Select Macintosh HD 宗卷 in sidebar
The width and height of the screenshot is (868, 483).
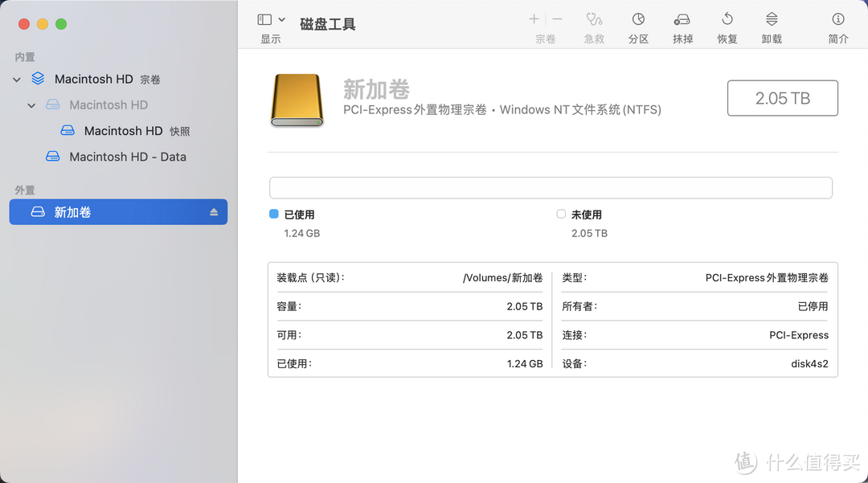coord(118,79)
